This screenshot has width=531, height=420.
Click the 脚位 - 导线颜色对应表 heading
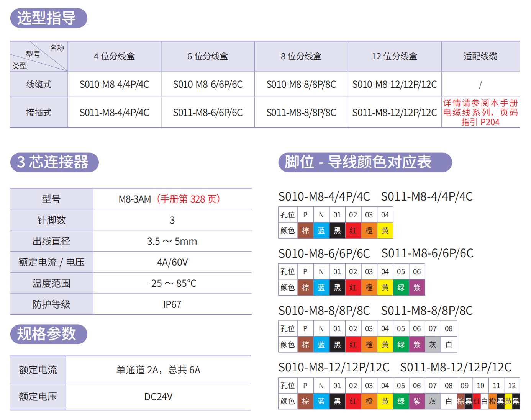pyautogui.click(x=365, y=162)
